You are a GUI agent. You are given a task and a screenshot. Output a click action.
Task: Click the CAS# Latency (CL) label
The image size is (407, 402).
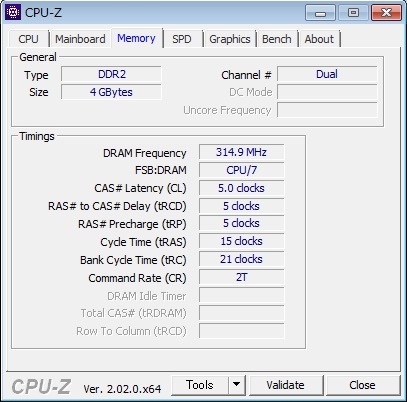click(140, 188)
